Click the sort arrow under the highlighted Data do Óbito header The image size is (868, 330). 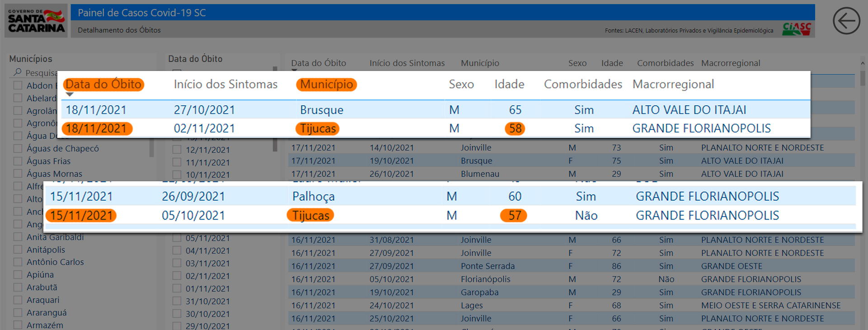70,94
